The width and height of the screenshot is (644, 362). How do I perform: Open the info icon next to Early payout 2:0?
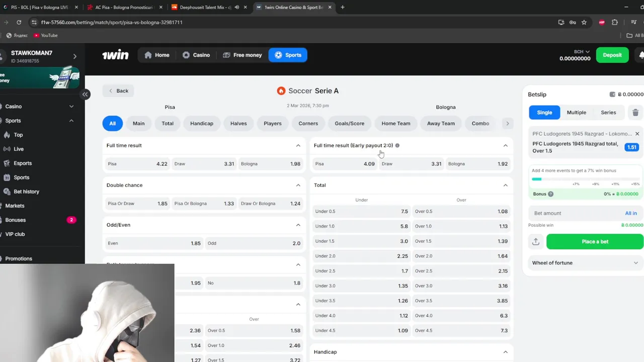coord(397,145)
